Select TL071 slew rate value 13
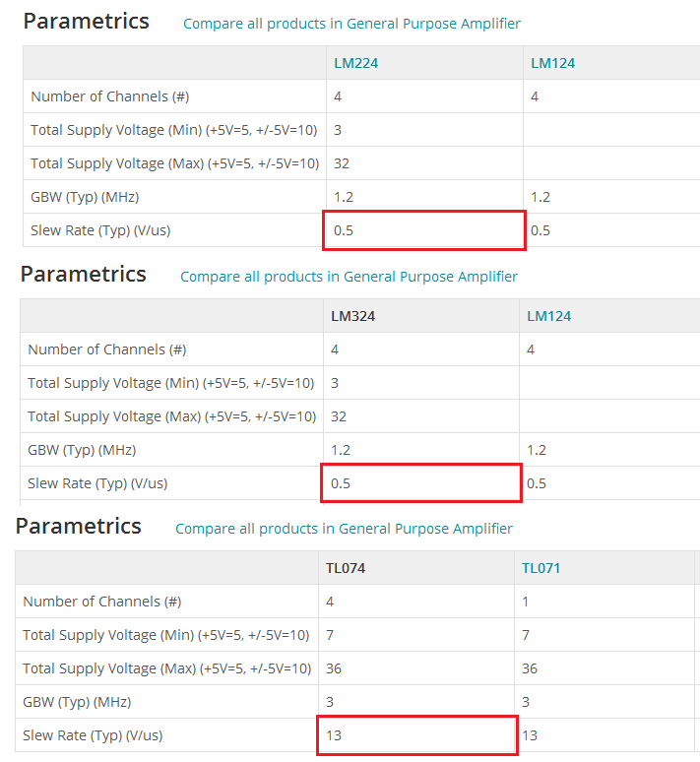Screen dimensions: 700x762 tap(530, 735)
